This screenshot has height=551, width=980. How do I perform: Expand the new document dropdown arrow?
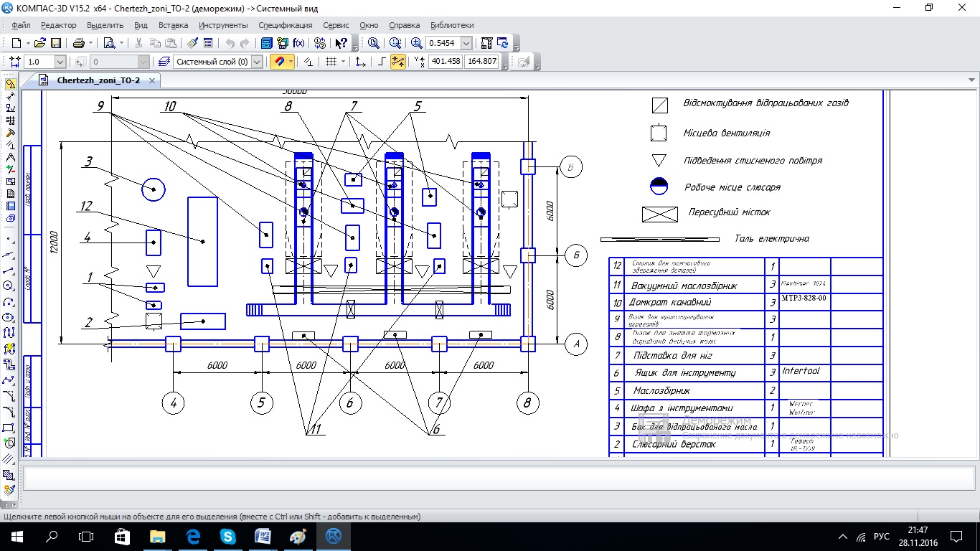tap(27, 43)
